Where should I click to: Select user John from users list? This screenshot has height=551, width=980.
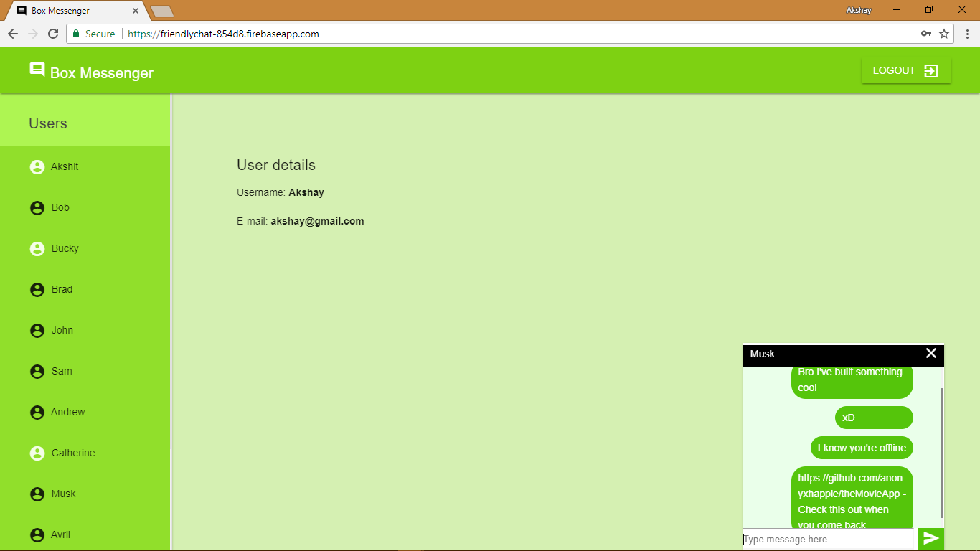(62, 330)
